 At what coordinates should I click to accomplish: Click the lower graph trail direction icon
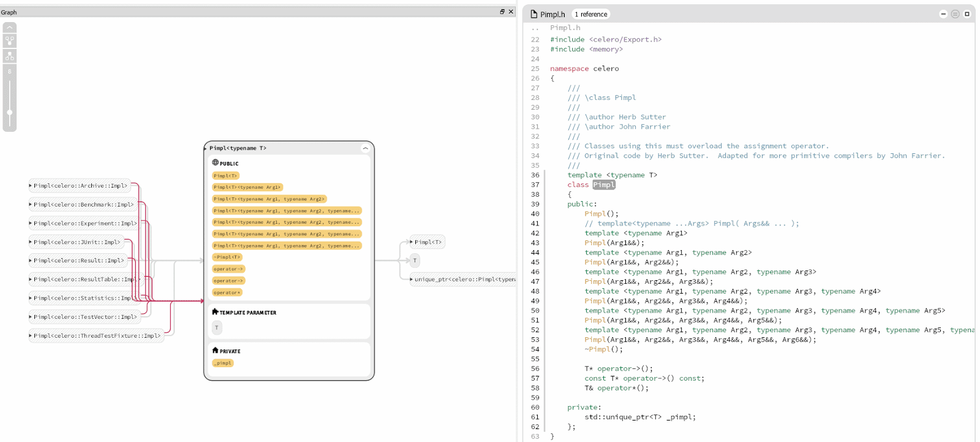point(10,56)
